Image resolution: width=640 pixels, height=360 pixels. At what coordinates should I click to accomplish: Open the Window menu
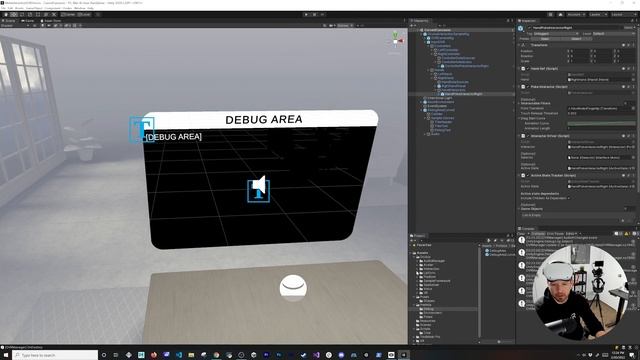[x=79, y=8]
